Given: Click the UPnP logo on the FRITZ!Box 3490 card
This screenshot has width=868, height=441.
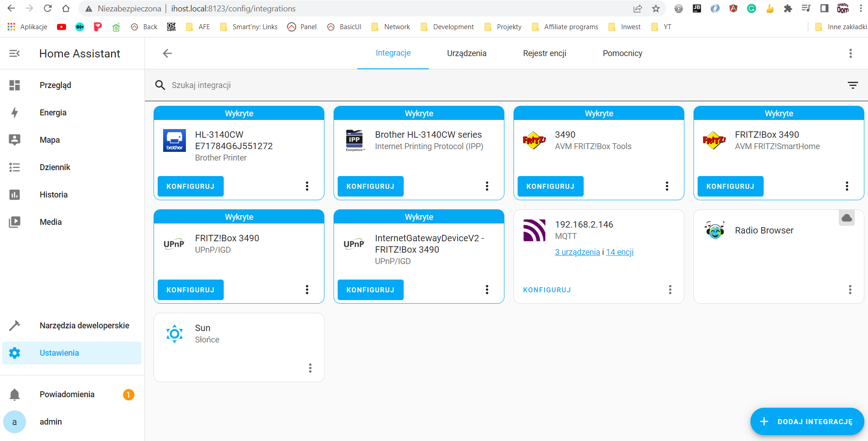Looking at the screenshot, I should pos(174,244).
